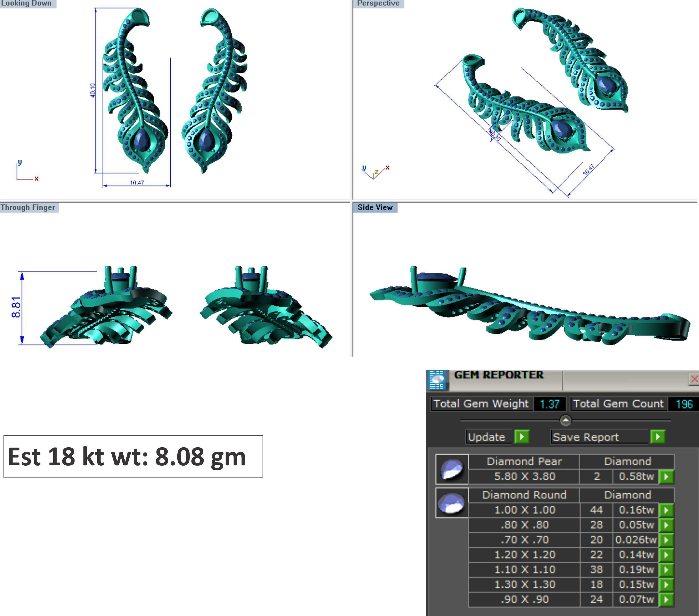Click the 1.00 X 1.00 size cell
699x616 pixels.
click(x=524, y=510)
